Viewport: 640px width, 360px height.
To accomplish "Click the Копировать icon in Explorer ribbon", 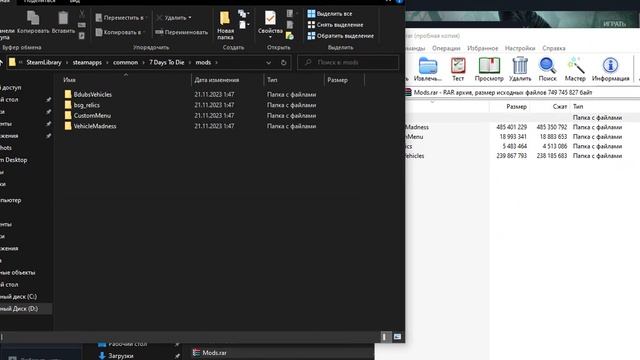I will click(33, 22).
